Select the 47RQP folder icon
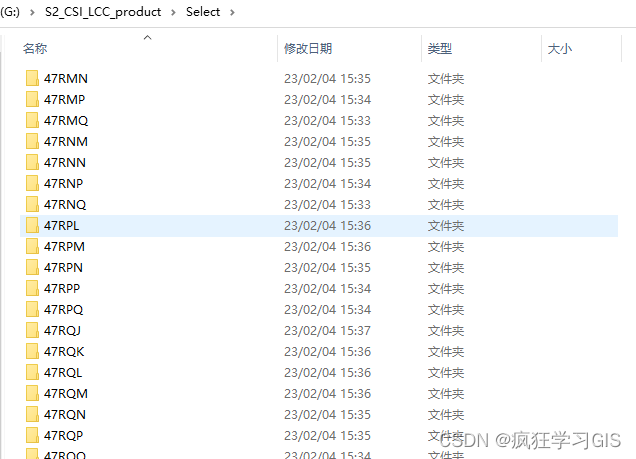636x459 pixels. pyautogui.click(x=32, y=435)
